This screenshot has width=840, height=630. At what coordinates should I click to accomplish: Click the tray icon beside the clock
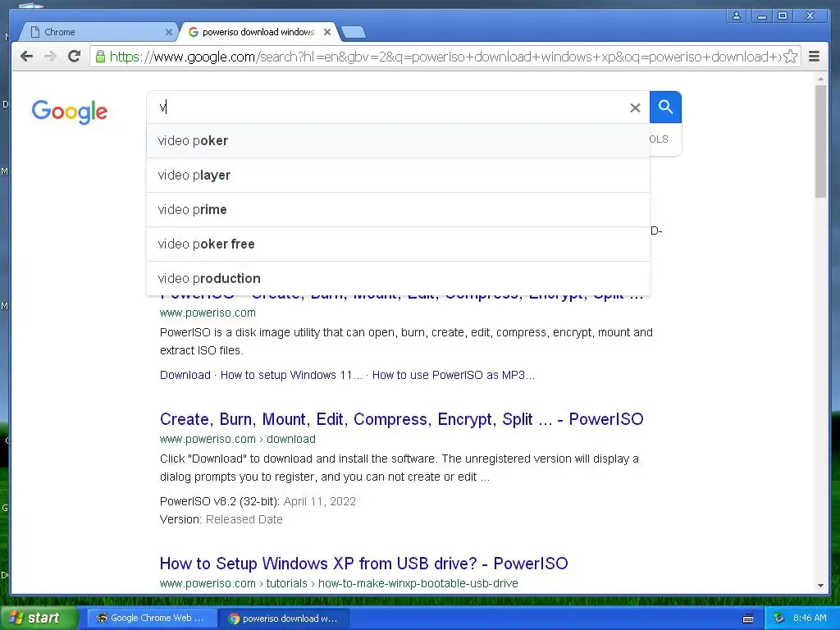pyautogui.click(x=779, y=619)
